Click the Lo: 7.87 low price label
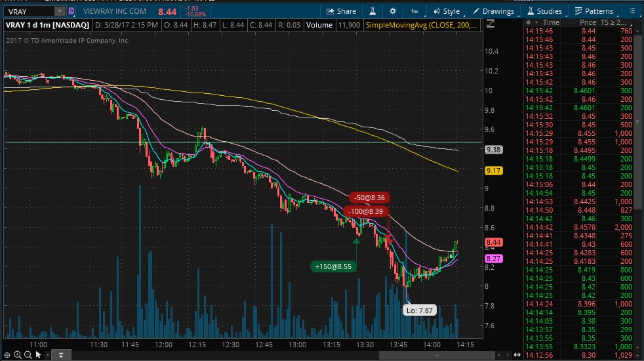This screenshot has width=644, height=361. pyautogui.click(x=419, y=310)
